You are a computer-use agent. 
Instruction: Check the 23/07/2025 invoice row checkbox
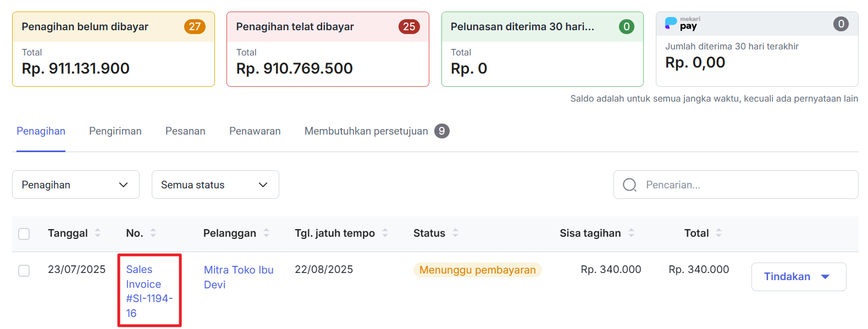pos(24,271)
